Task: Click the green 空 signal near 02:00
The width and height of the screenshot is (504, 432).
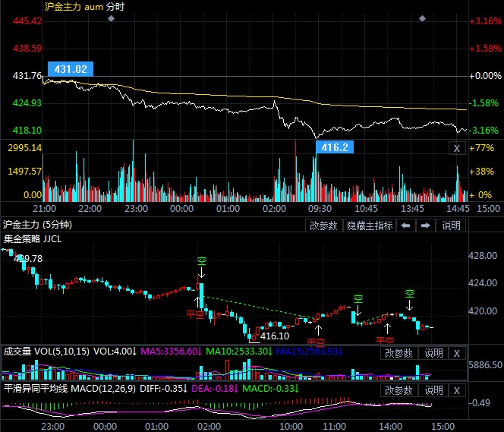Action: pos(202,261)
